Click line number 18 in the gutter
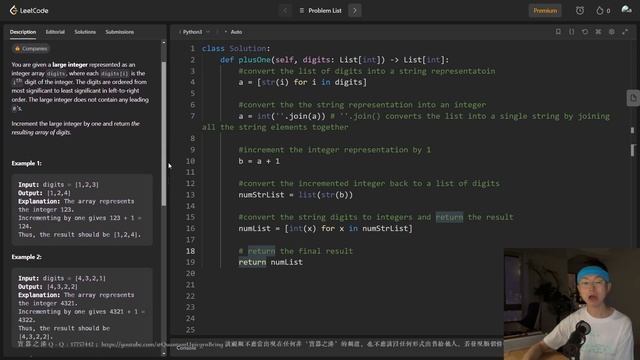 190,251
